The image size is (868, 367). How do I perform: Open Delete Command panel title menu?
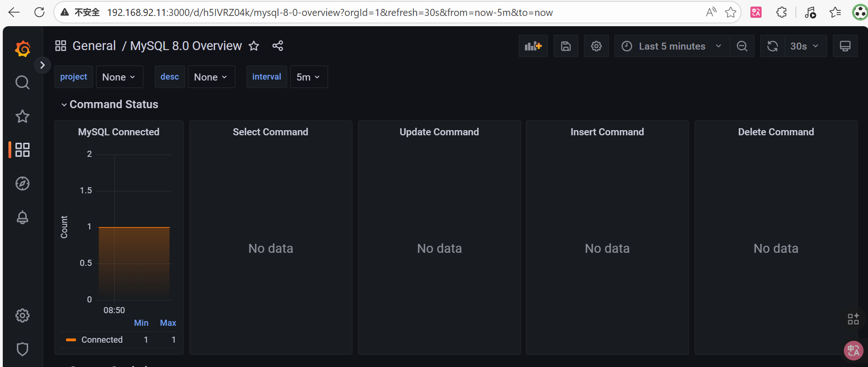pos(776,132)
